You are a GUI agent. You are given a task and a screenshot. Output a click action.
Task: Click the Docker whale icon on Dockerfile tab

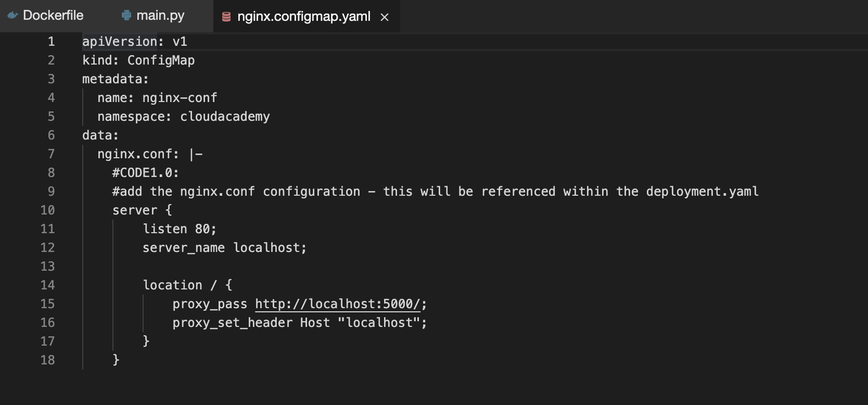point(12,16)
